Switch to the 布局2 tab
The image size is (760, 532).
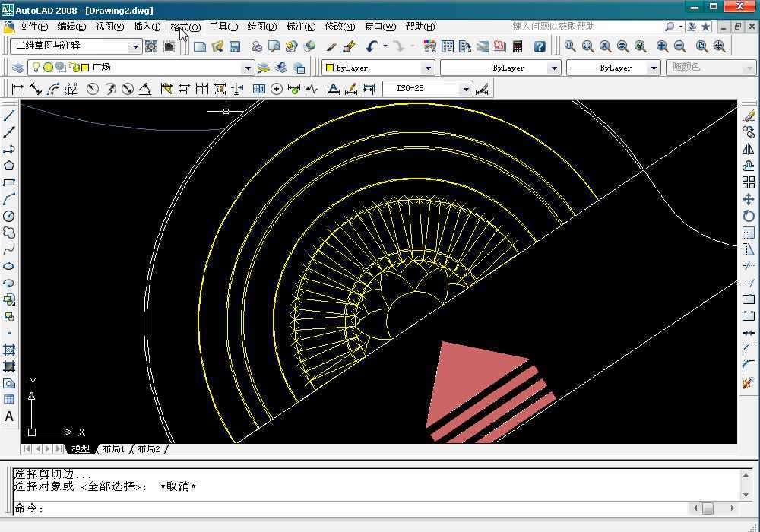(x=149, y=449)
